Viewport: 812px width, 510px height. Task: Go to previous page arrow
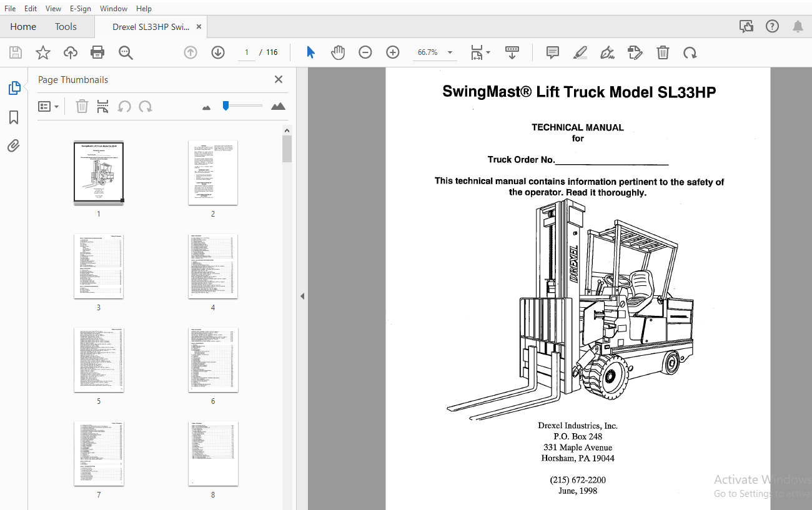point(191,52)
